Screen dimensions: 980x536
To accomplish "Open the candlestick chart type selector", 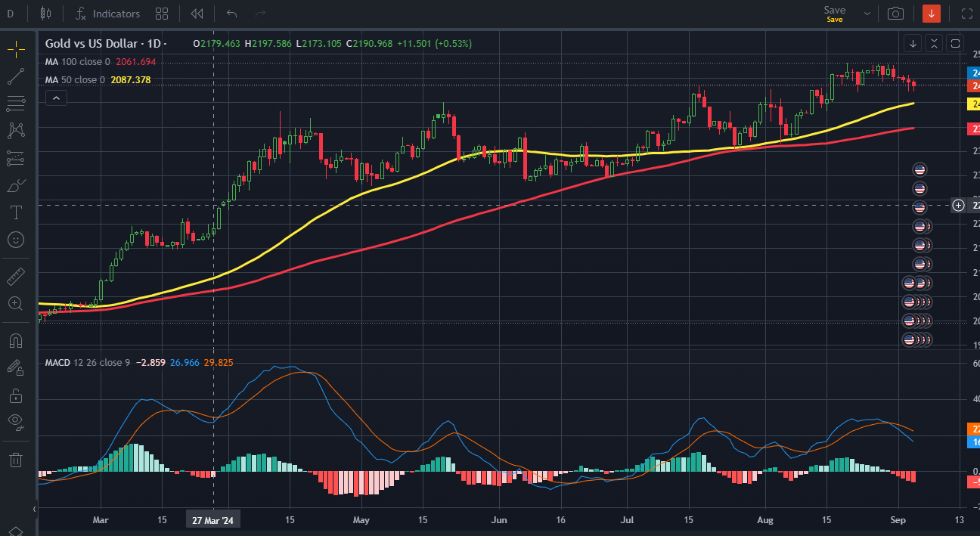I will (43, 13).
